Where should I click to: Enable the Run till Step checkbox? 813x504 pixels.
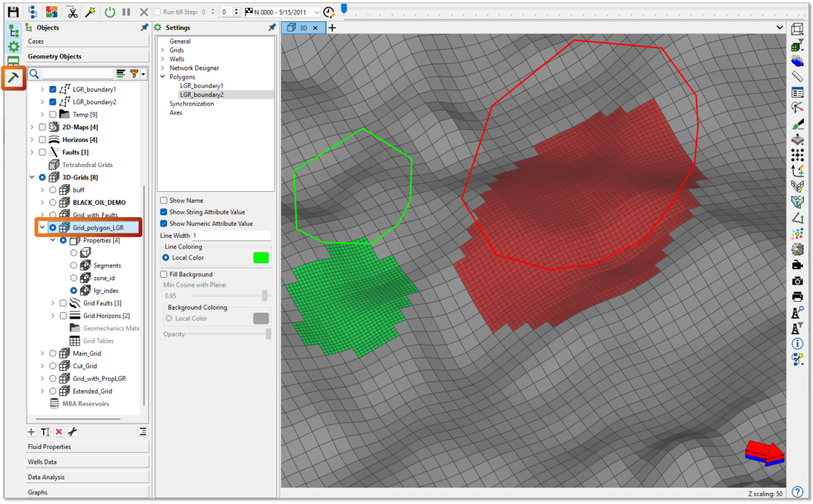pyautogui.click(x=158, y=12)
